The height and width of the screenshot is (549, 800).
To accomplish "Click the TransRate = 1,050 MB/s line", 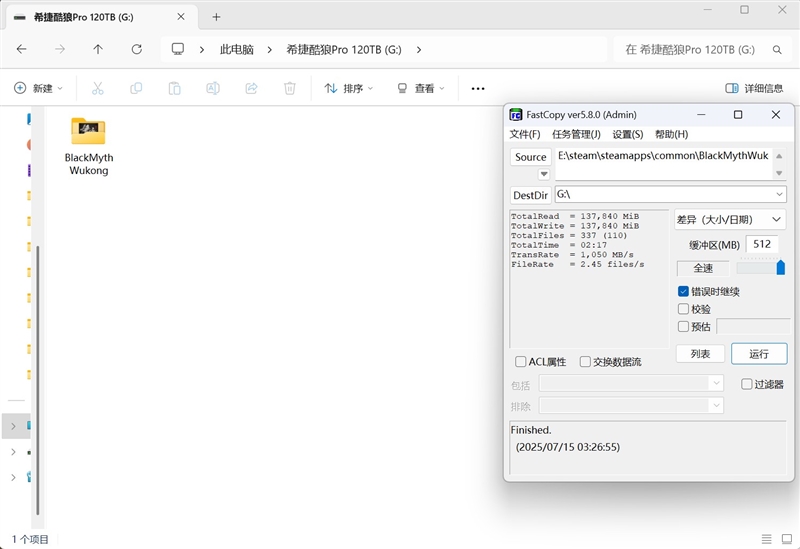I will pos(572,255).
